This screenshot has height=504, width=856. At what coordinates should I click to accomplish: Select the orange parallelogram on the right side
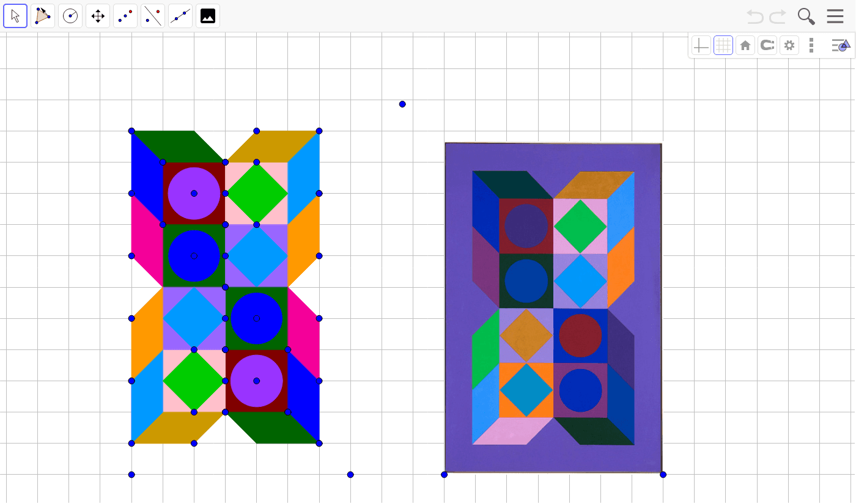point(304,240)
